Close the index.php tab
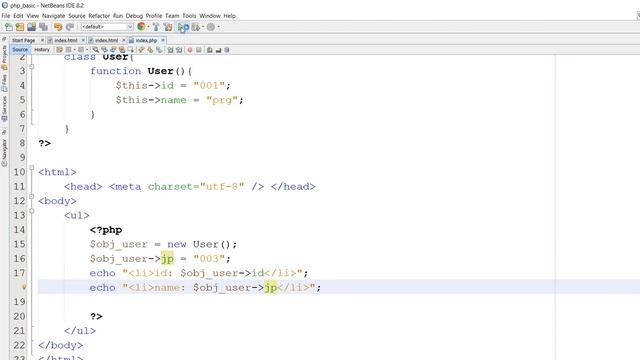This screenshot has width=640, height=360. coord(163,40)
